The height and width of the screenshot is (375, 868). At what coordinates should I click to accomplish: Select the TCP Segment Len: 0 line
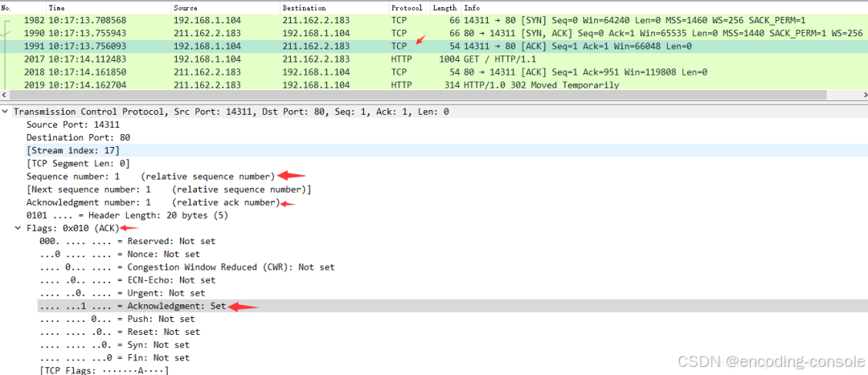(78, 164)
